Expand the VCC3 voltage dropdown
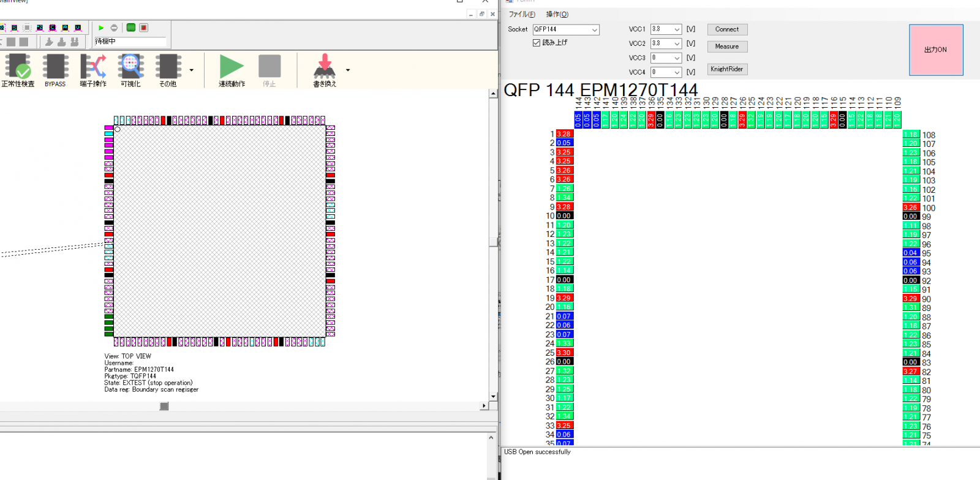The image size is (980, 480). [676, 58]
